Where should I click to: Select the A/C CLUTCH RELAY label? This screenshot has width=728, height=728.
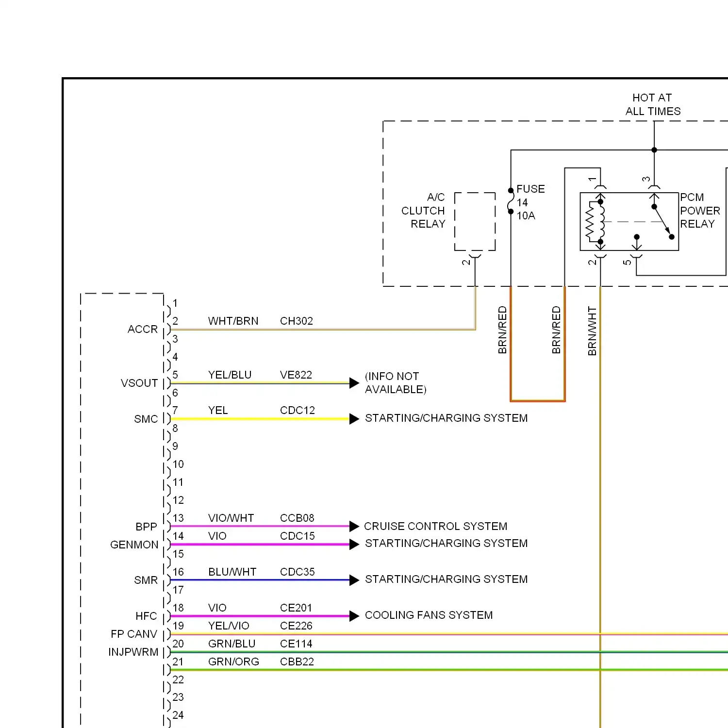(423, 211)
